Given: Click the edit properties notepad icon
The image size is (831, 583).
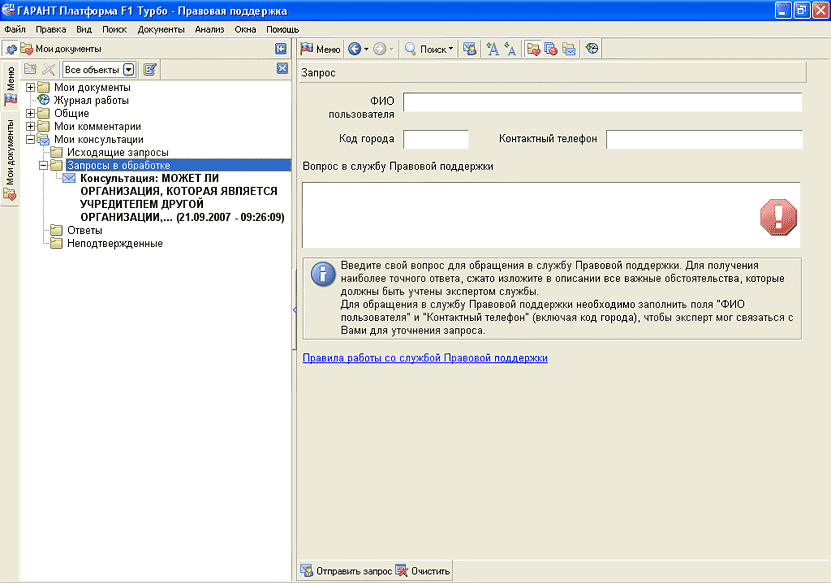Looking at the screenshot, I should point(151,69).
